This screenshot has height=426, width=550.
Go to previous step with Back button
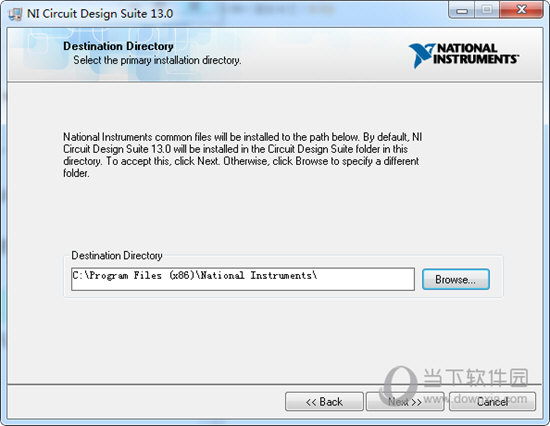coord(324,401)
